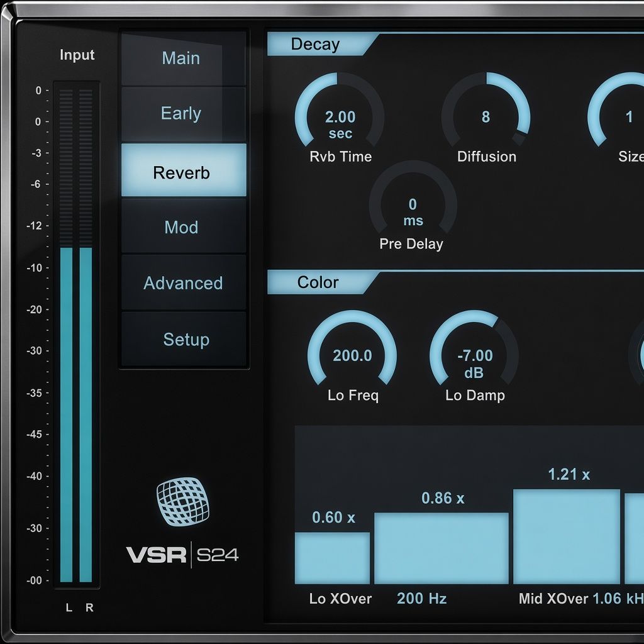Viewport: 644px width, 644px height.
Task: Click the Input meter label
Action: 77,55
